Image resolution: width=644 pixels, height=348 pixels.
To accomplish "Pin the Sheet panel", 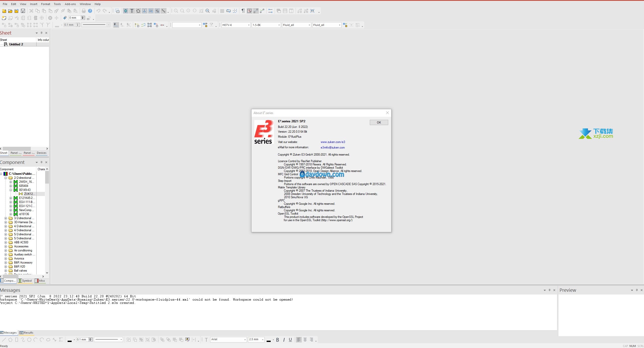I will pyautogui.click(x=42, y=33).
